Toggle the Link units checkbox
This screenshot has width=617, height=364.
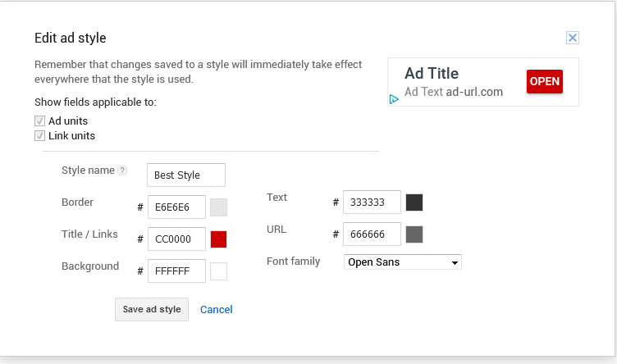(x=39, y=136)
